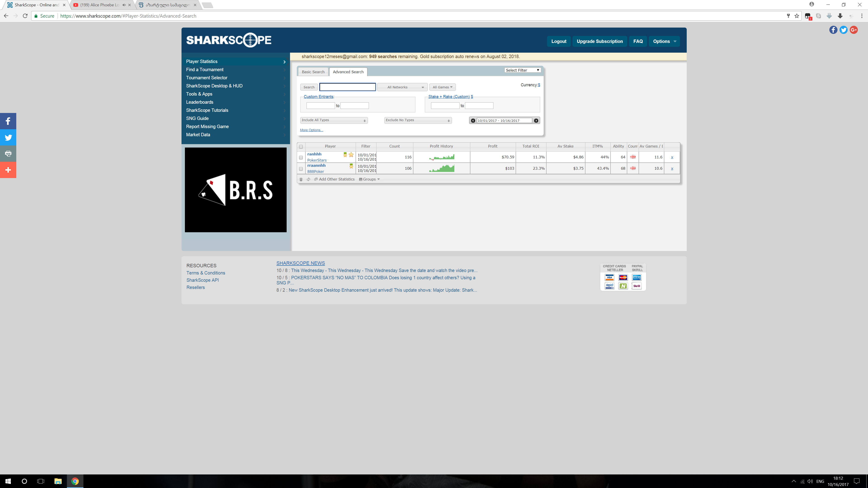Tick the select-all checkbox in the table header
The image size is (868, 488).
click(x=301, y=146)
